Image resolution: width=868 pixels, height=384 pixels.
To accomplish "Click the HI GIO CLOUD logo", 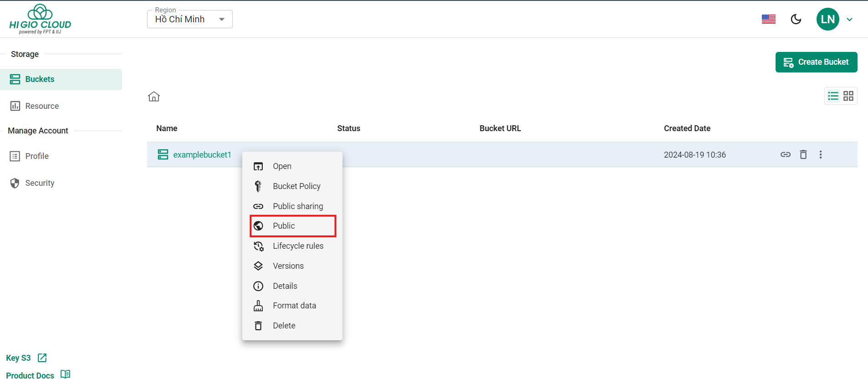I will tap(40, 19).
